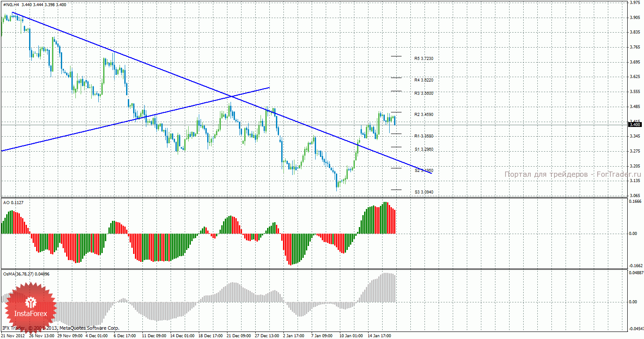Click AO scale maximum 0.1666
This screenshot has height=339, width=644.
pos(635,201)
